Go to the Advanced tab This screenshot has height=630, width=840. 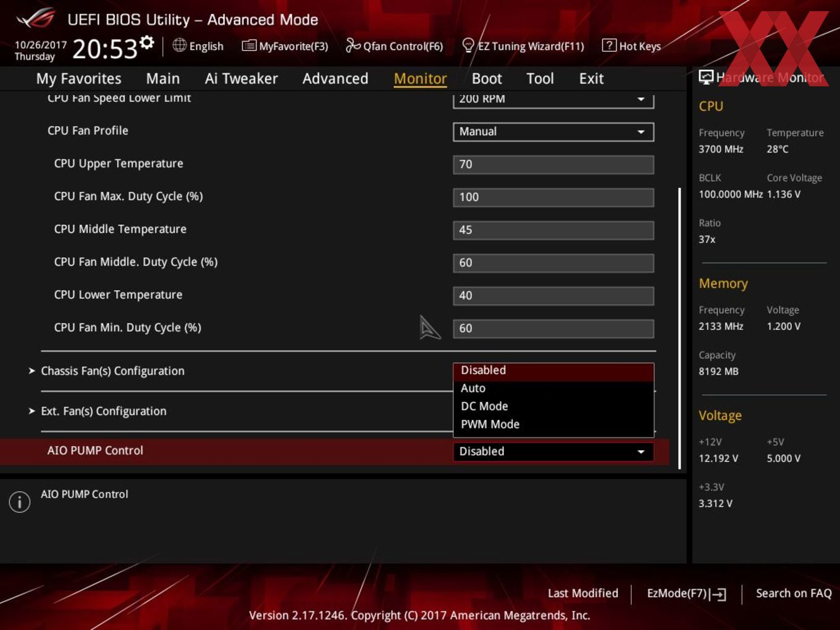tap(335, 79)
